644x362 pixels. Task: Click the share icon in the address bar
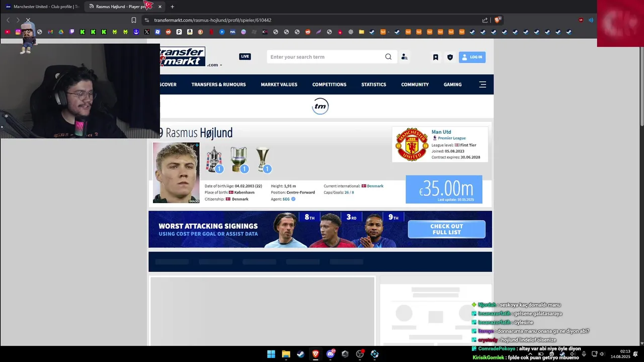click(485, 20)
